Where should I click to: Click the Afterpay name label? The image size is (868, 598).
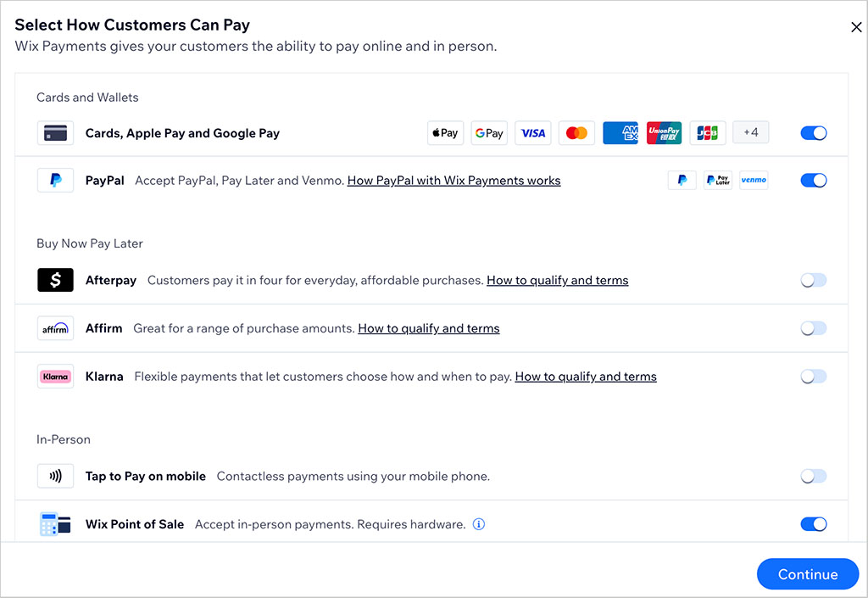point(111,280)
